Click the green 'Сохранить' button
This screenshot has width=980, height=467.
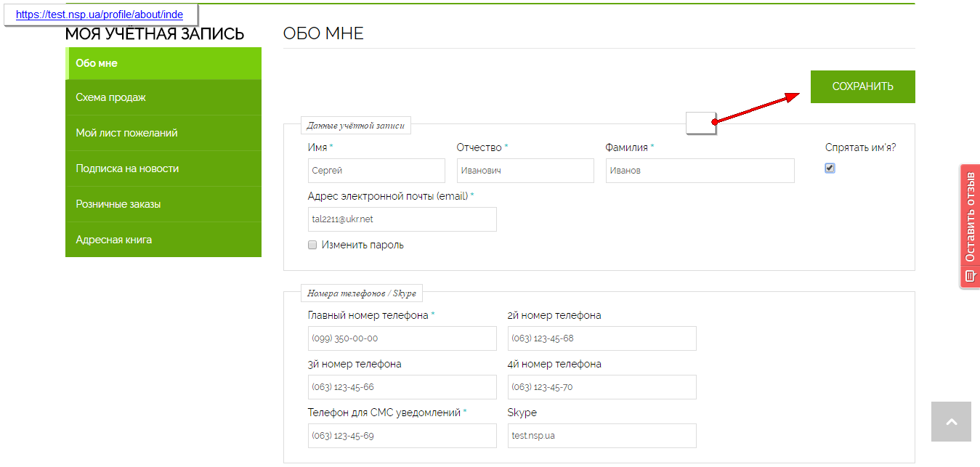tap(863, 86)
